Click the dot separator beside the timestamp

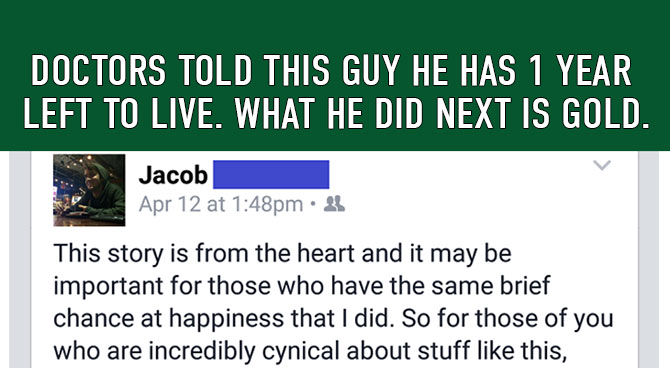(x=313, y=204)
